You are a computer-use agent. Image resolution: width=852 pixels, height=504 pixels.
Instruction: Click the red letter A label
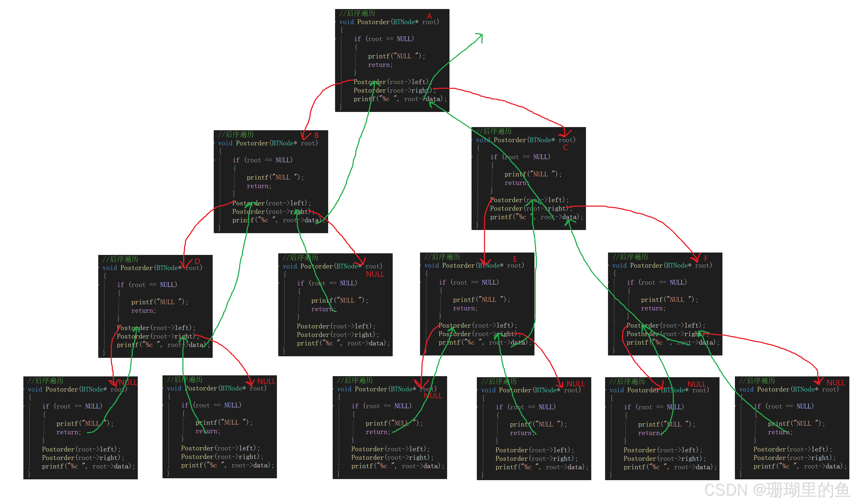429,16
